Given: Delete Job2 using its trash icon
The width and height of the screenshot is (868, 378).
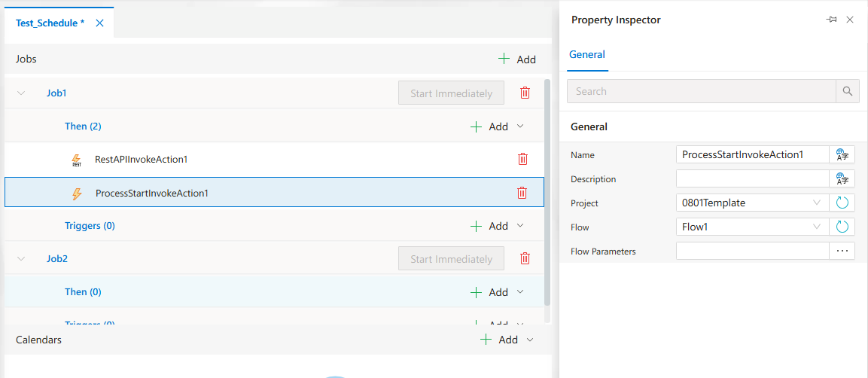Looking at the screenshot, I should pos(525,258).
